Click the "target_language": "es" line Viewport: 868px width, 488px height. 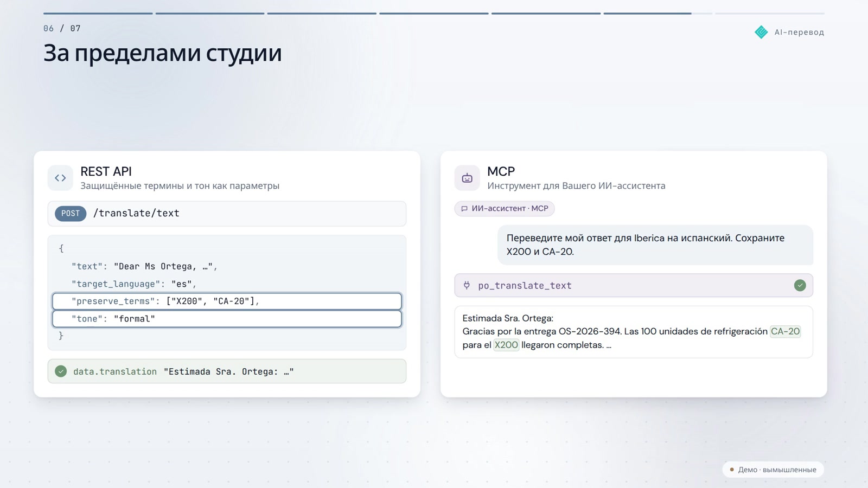click(x=134, y=284)
